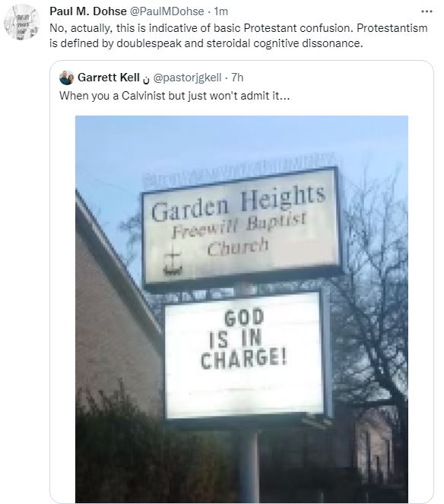Click the Protestant confusion tweet text

point(238,36)
